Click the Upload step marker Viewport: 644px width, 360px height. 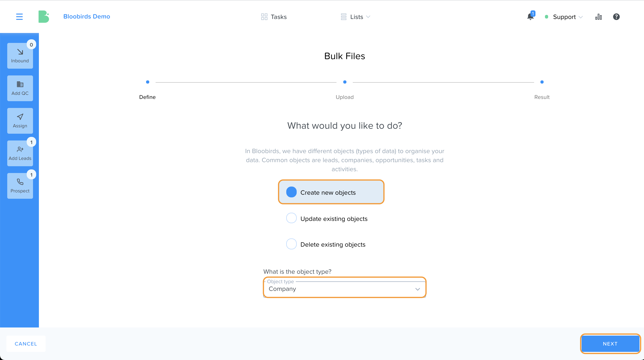coord(345,82)
